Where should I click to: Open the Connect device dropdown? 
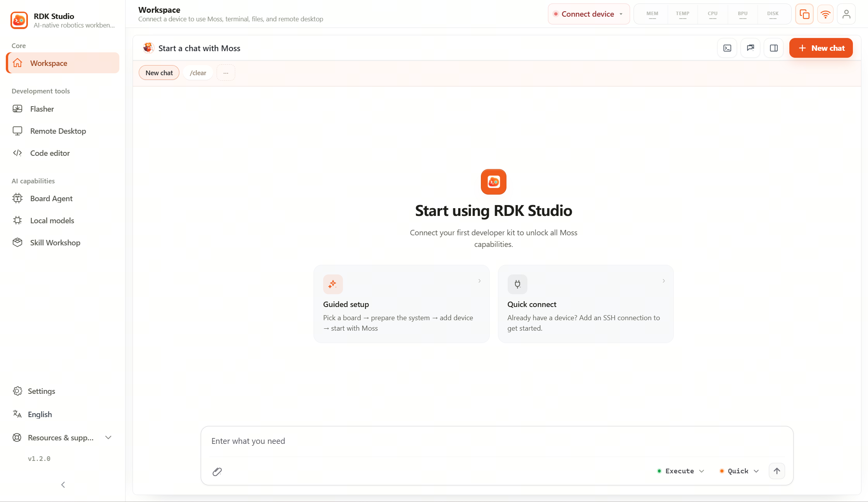(x=589, y=14)
